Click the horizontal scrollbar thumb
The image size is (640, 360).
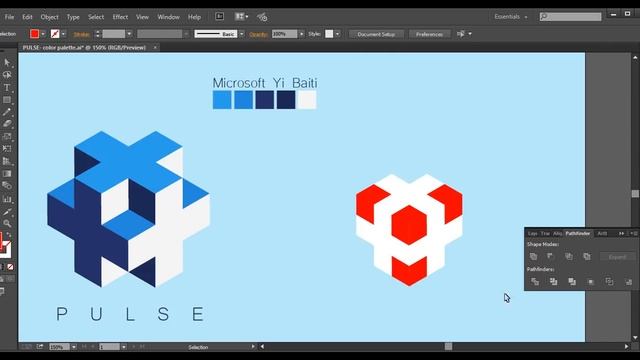[448, 347]
